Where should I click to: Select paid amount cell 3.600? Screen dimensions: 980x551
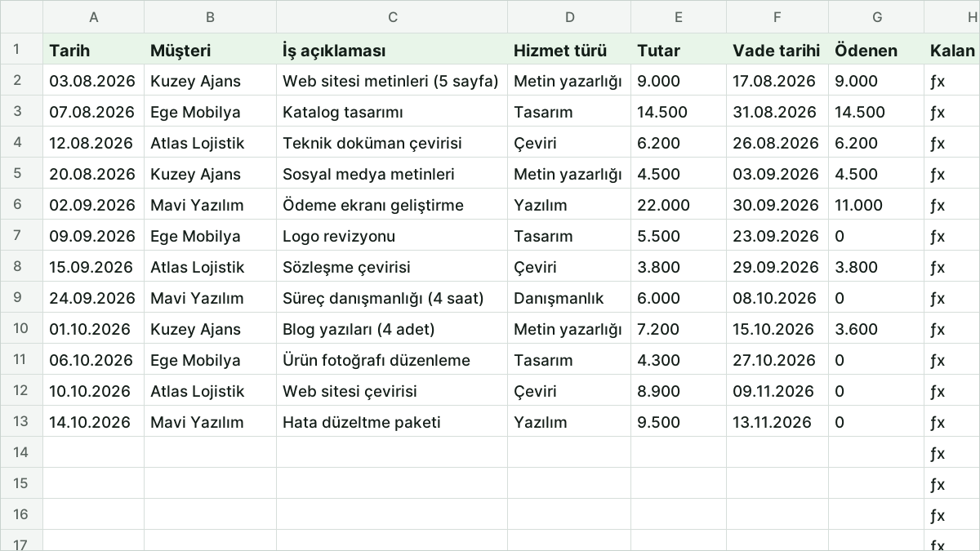(877, 329)
